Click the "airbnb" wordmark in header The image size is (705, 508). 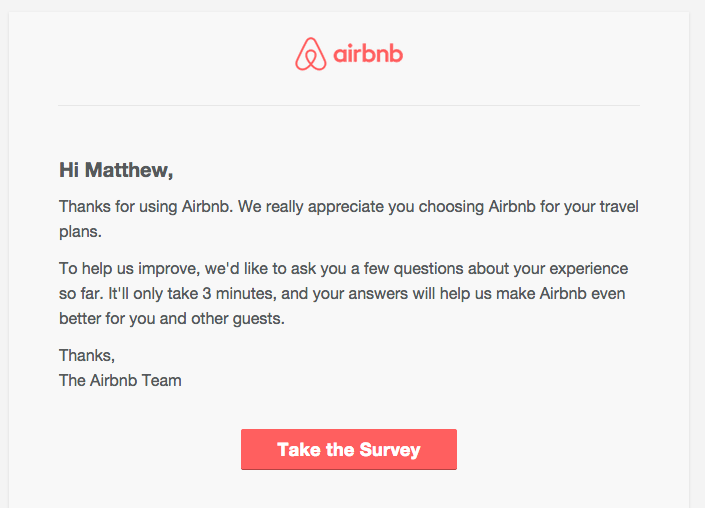click(367, 53)
